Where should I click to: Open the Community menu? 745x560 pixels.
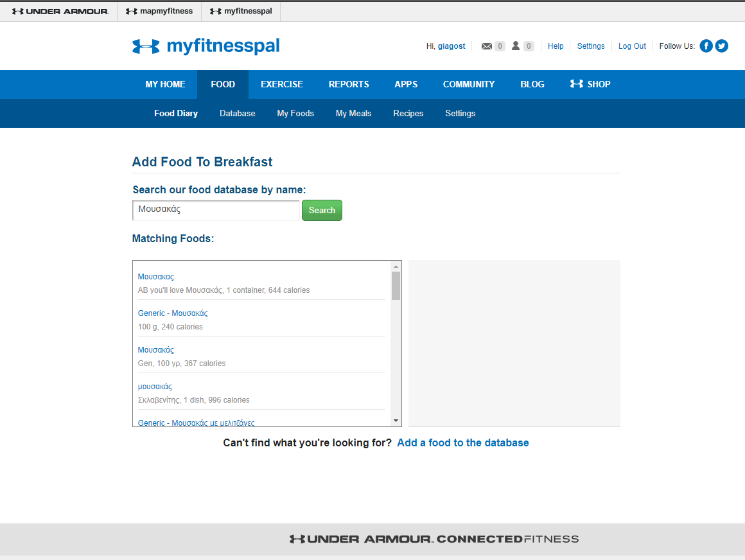click(x=468, y=84)
